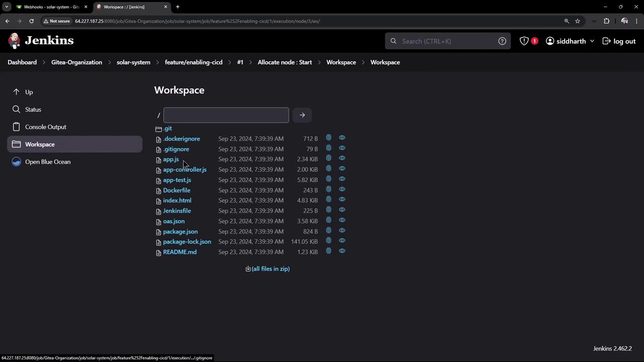This screenshot has width=644, height=362.
Task: Click the Jenkins search box
Action: (x=448, y=41)
